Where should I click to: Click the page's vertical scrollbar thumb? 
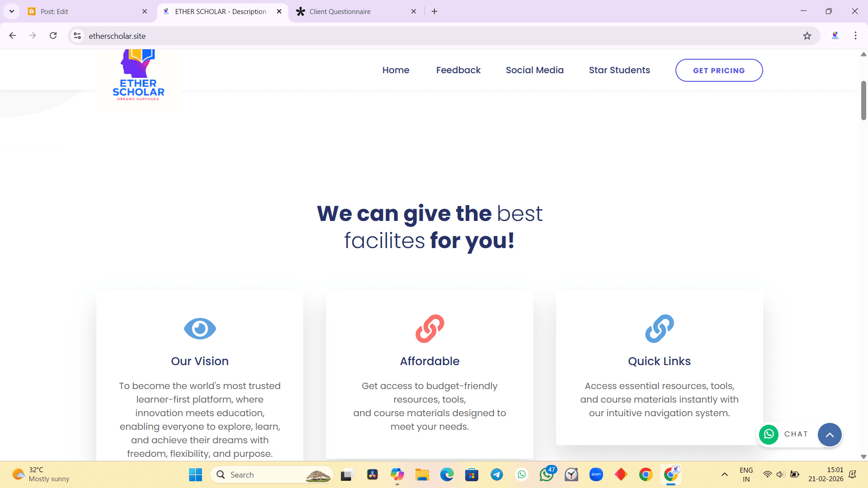point(863,100)
